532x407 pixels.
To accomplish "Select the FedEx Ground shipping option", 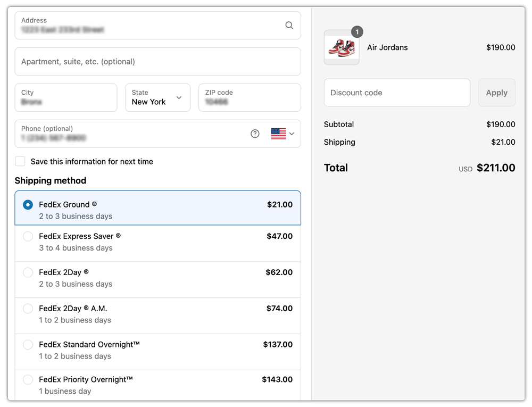I will coord(158,208).
